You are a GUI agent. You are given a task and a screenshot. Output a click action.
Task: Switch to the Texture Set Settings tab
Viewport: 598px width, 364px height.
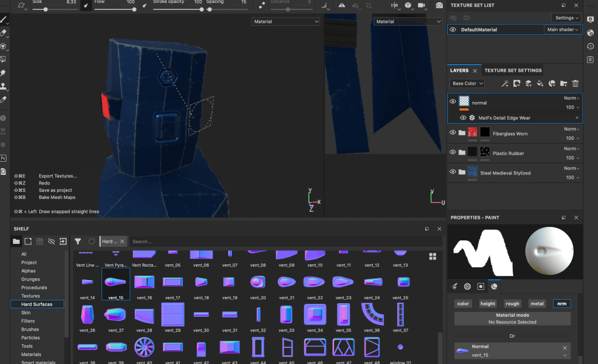click(513, 71)
